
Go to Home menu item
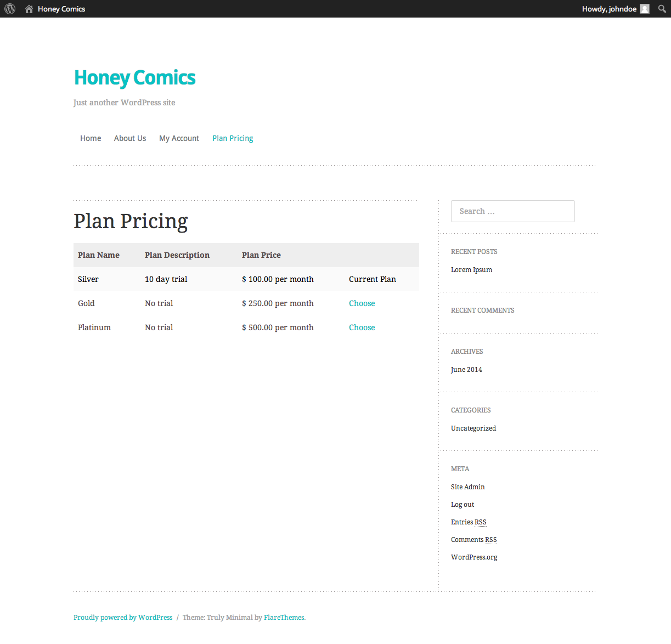click(91, 138)
